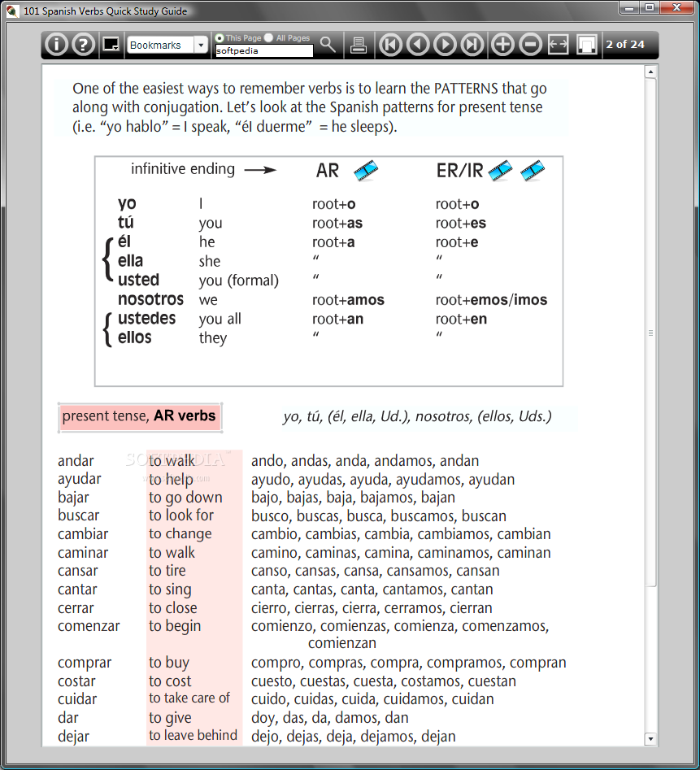Click the verb 'ayudar'
700x770 pixels.
pyautogui.click(x=80, y=479)
